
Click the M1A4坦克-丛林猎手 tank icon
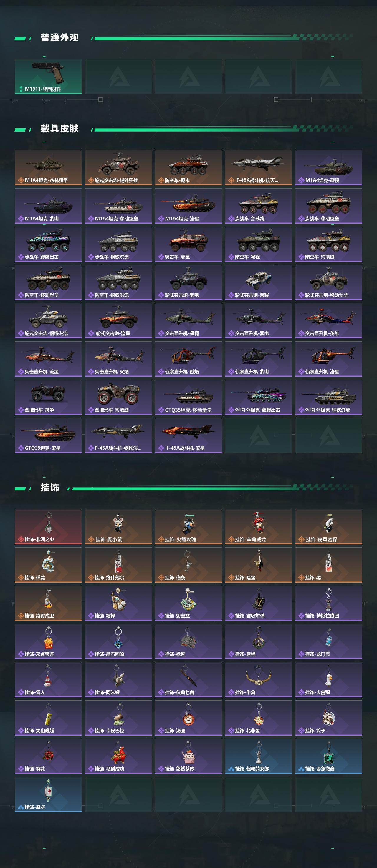[x=48, y=167]
